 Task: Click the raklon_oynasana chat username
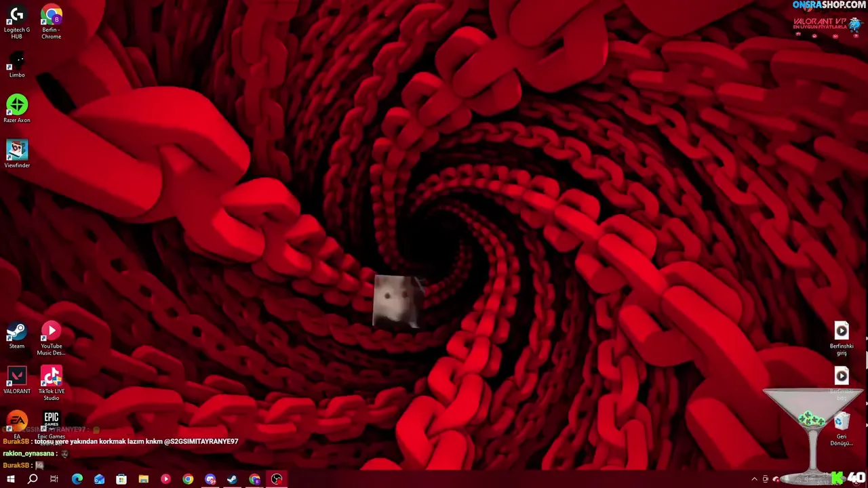pyautogui.click(x=28, y=453)
